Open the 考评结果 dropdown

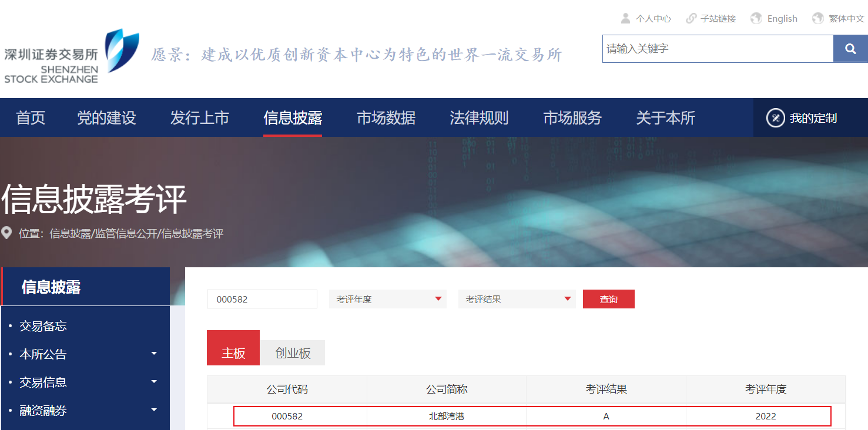(517, 299)
